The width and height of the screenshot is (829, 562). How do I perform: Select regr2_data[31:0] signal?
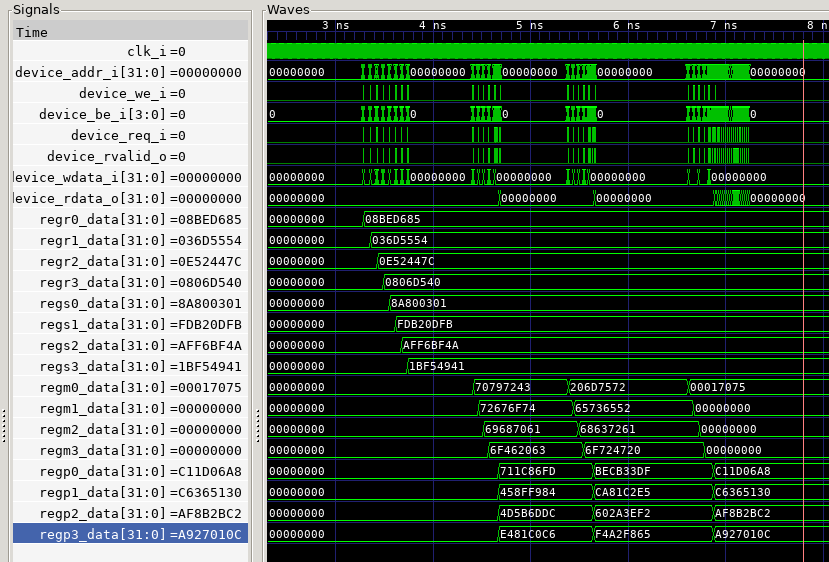click(130, 261)
